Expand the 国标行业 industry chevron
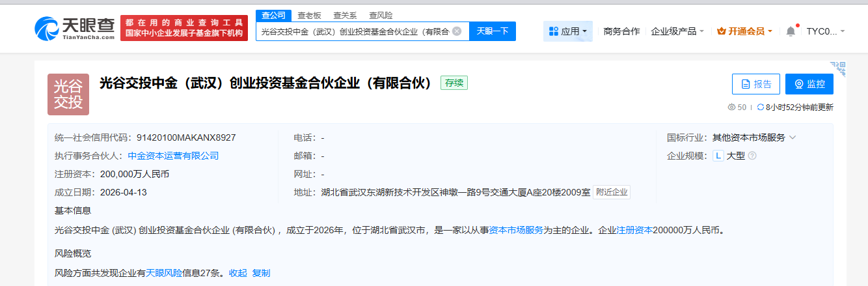 (x=793, y=137)
